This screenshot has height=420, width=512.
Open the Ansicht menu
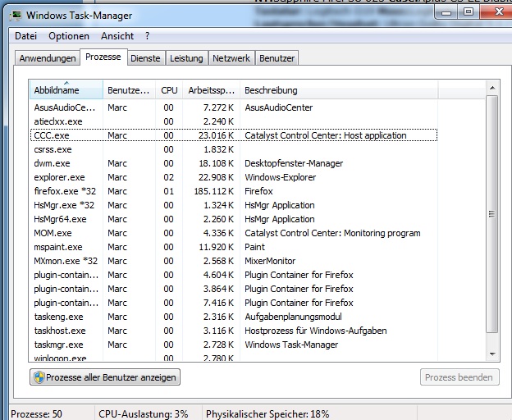pos(117,36)
